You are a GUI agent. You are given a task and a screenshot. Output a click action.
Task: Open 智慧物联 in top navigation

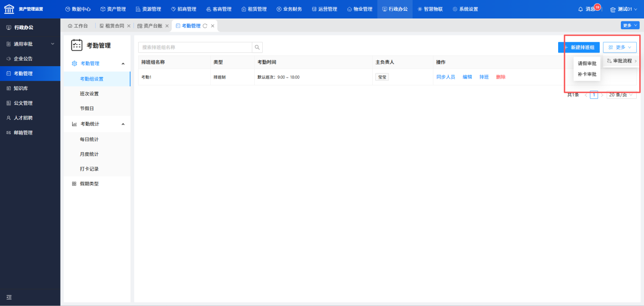(x=430, y=9)
